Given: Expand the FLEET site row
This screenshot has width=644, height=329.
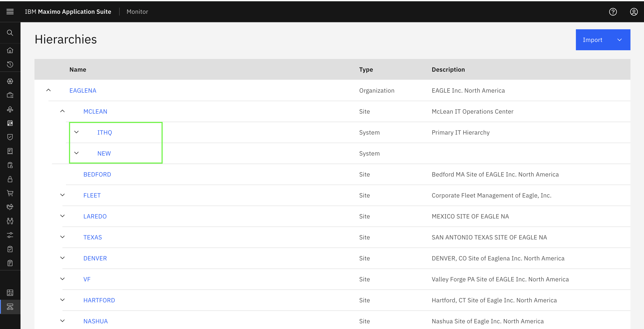Looking at the screenshot, I should pos(62,195).
